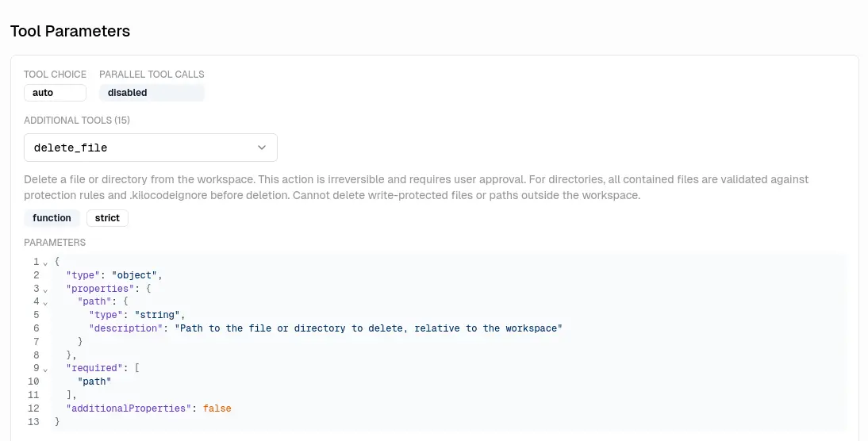The width and height of the screenshot is (868, 441).
Task: Click the ADDITIONAL TOOLS (15) label
Action: pos(77,121)
